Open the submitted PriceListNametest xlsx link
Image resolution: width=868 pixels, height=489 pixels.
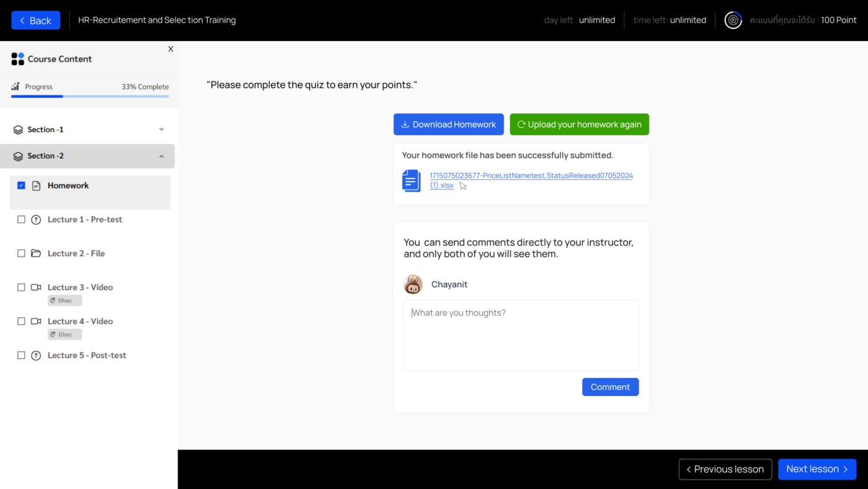click(531, 176)
